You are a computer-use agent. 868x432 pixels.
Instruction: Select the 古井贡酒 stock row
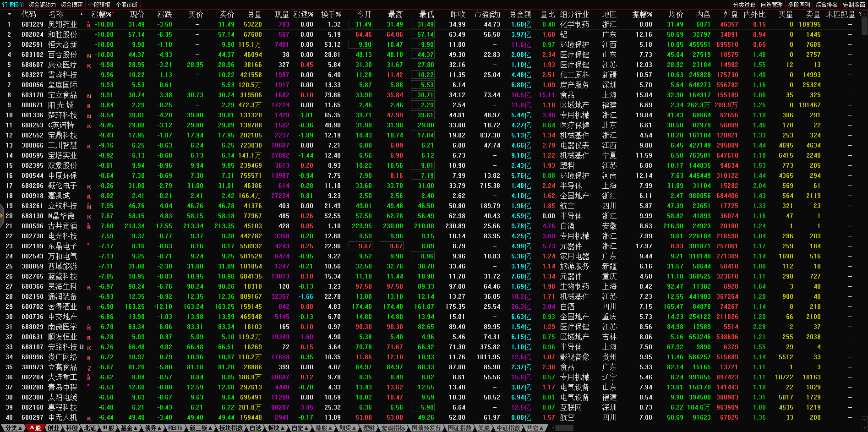pyautogui.click(x=63, y=226)
